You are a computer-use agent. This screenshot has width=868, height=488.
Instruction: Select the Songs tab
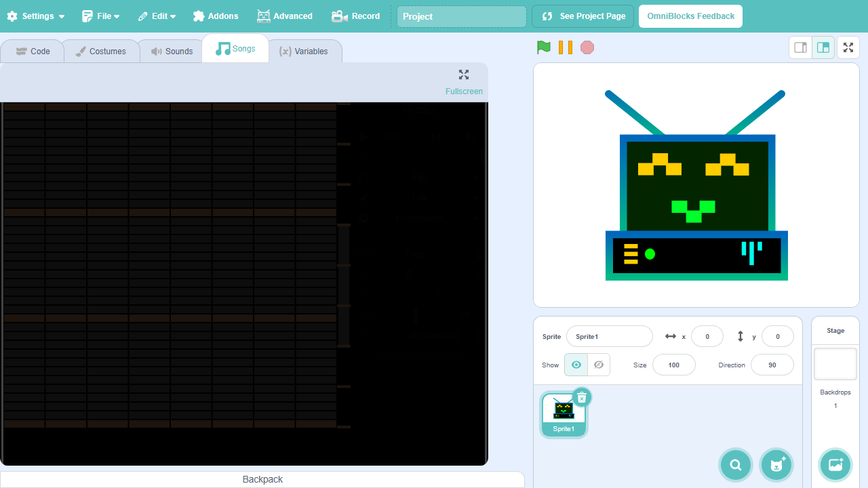pos(235,49)
